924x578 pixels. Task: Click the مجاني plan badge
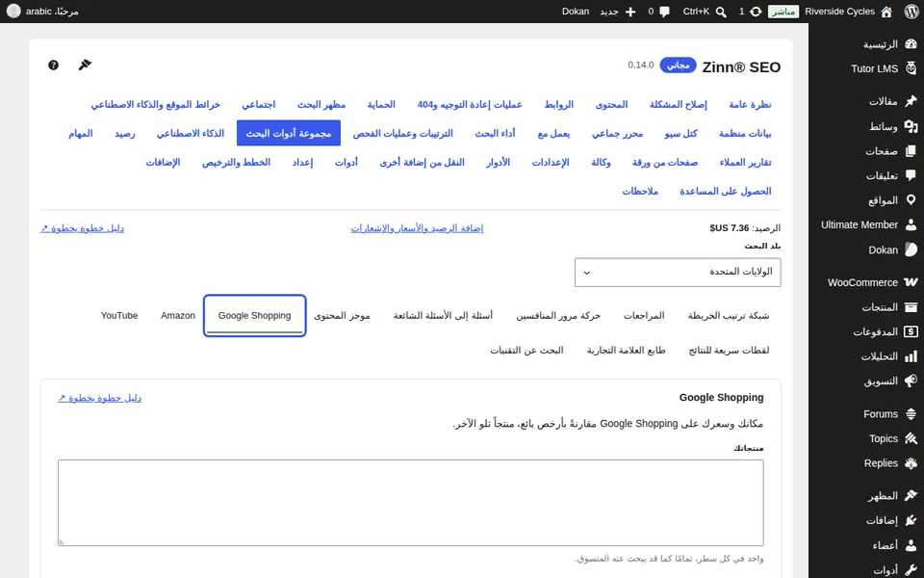[678, 65]
